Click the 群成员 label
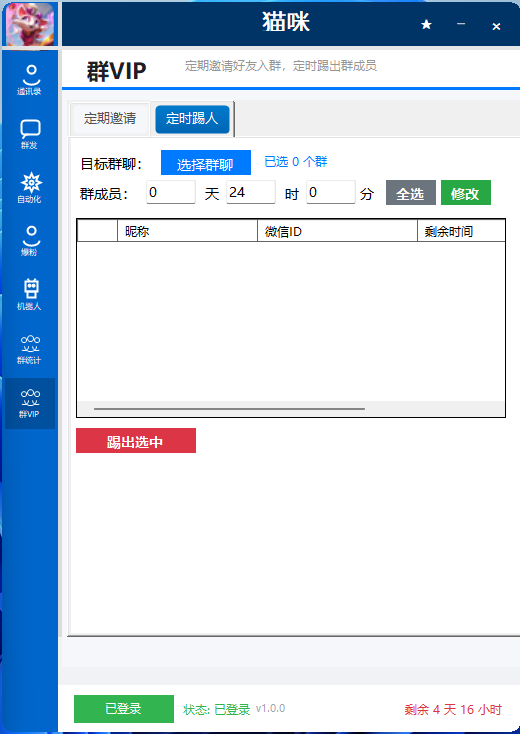 tap(104, 194)
